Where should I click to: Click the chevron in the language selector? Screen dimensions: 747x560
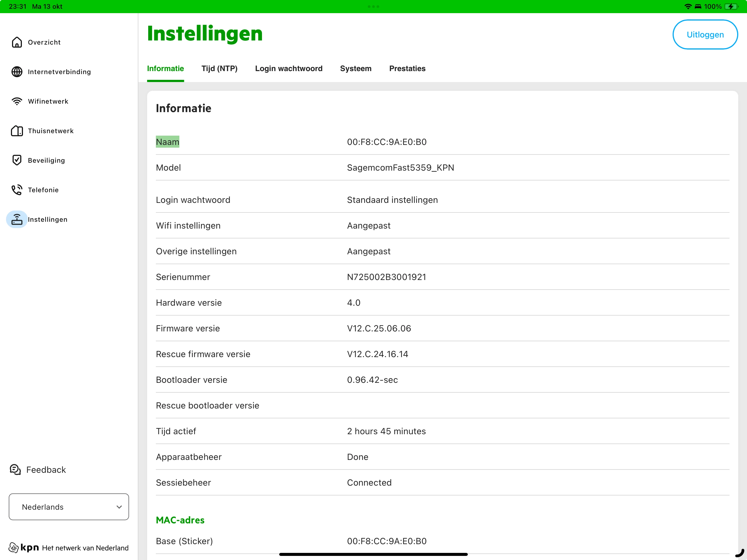tap(119, 507)
